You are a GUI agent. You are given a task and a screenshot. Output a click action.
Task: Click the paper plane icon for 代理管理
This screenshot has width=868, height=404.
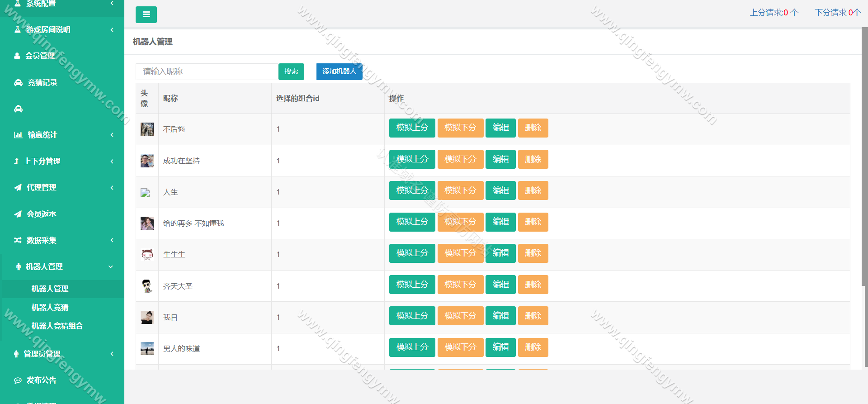pos(18,187)
